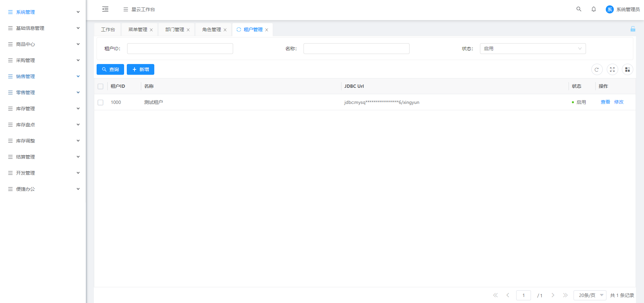Open the 20条/页 page size dropdown
This screenshot has width=644, height=303.
(590, 295)
